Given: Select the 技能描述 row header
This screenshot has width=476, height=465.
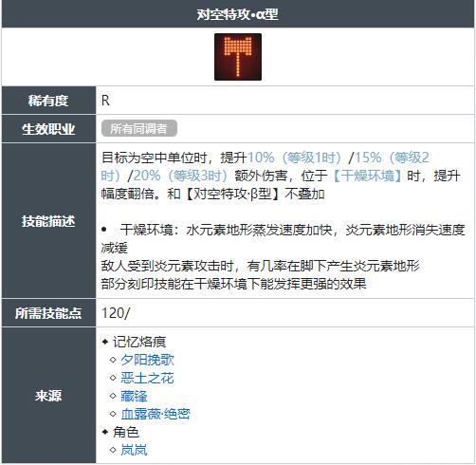Looking at the screenshot, I should (x=48, y=221).
